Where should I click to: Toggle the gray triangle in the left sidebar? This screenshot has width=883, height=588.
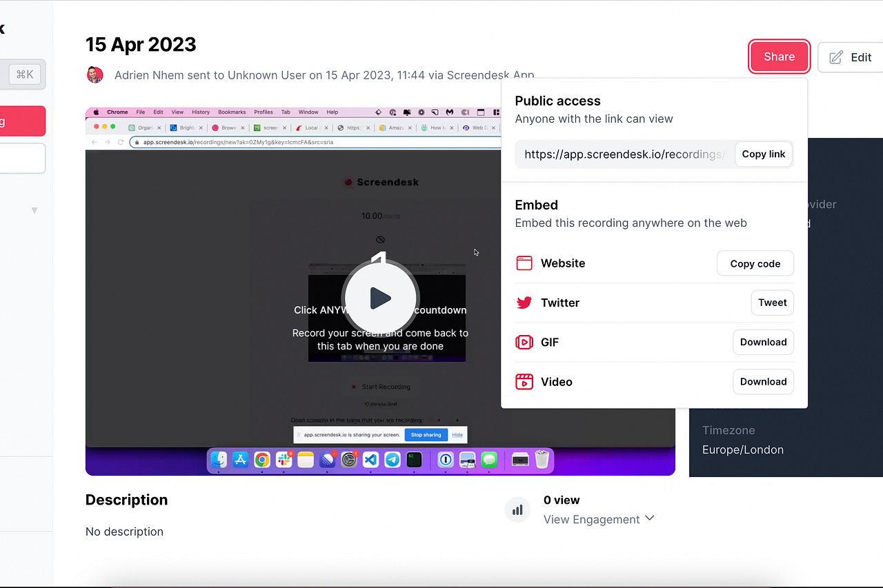click(x=34, y=210)
